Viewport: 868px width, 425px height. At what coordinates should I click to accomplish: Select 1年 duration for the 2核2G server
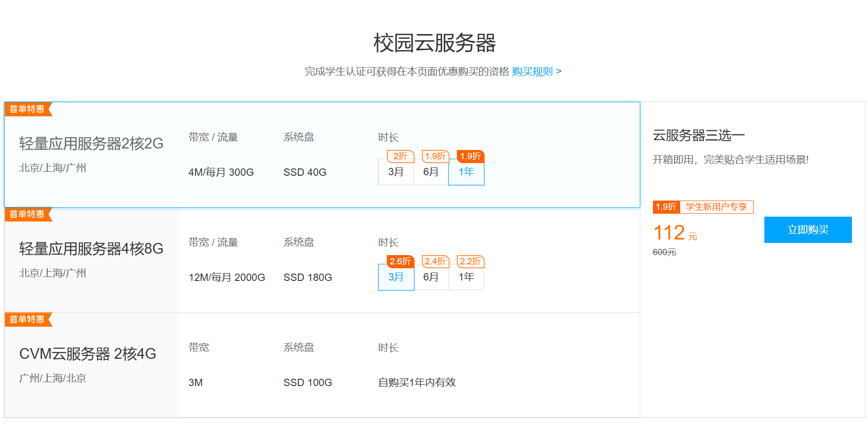(x=466, y=172)
